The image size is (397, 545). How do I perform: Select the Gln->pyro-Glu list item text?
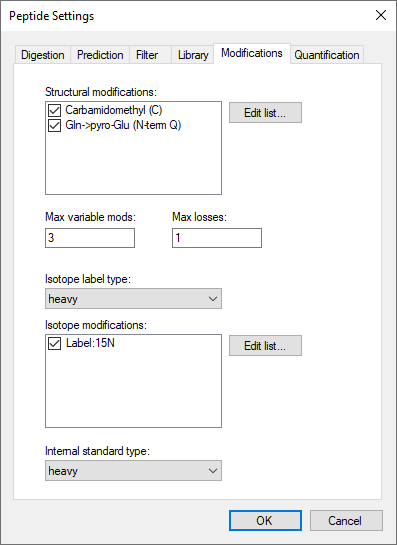(x=123, y=125)
